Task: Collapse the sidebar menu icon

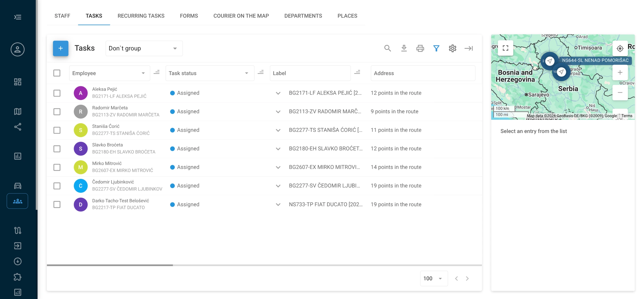Action: (18, 17)
